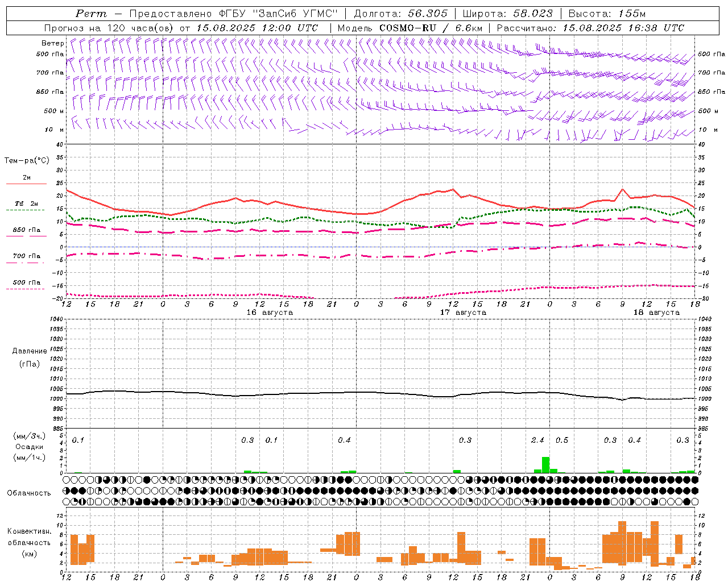This screenshot has width=728, height=582.
Task: Select the model name "COSMO-RU / 6.6км"
Action: click(431, 28)
